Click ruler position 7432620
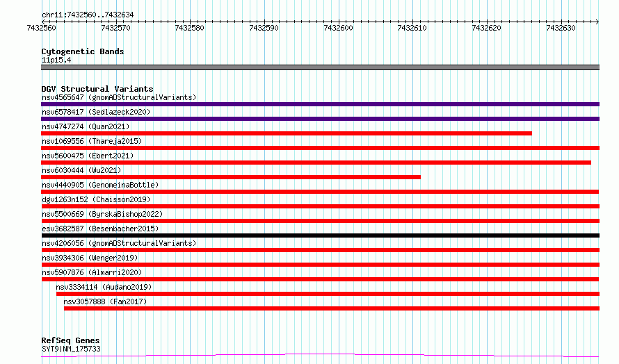619x364 pixels. (486, 28)
